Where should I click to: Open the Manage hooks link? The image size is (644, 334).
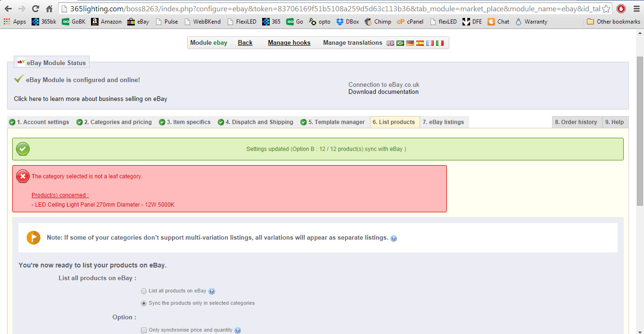click(x=289, y=42)
